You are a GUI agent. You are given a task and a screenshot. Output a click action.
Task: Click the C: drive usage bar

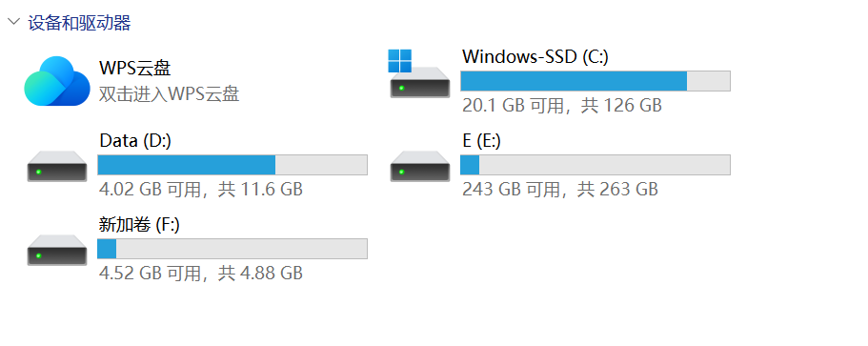(x=595, y=81)
